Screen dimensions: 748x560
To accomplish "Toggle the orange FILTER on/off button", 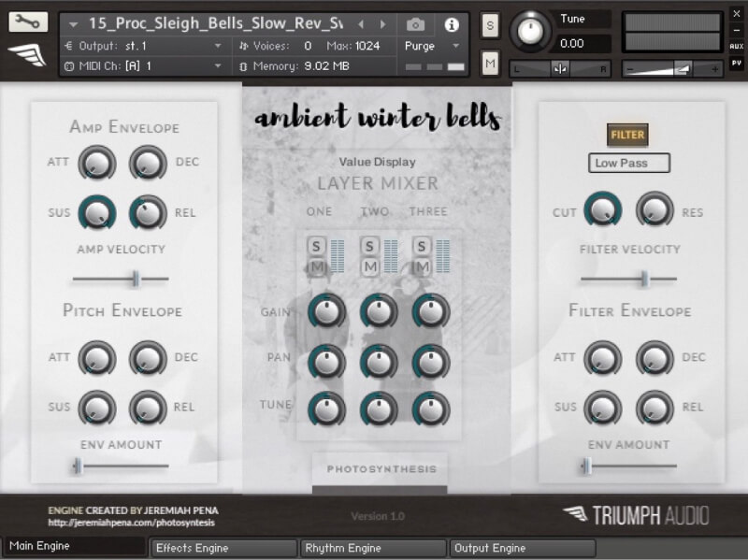I will [627, 135].
